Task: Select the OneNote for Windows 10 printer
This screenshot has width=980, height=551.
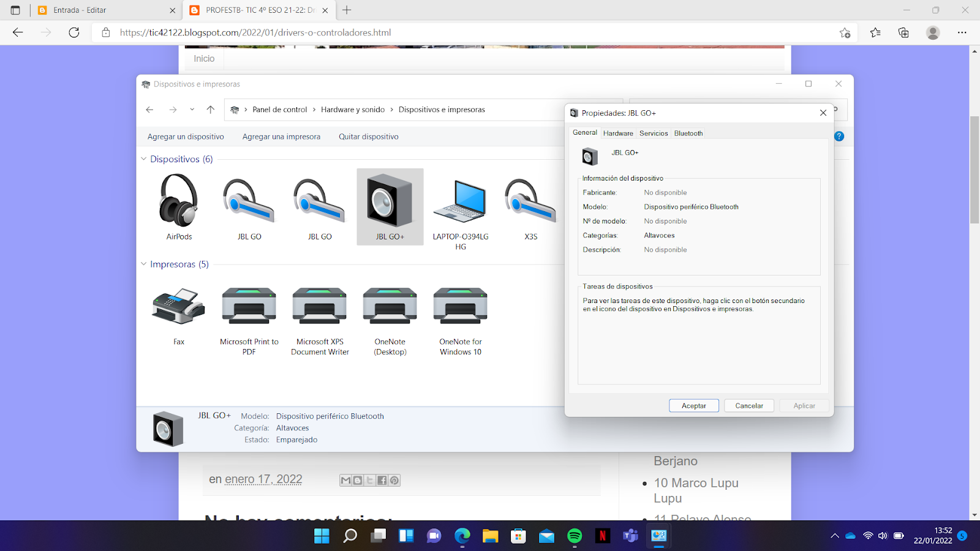Action: pyautogui.click(x=461, y=305)
